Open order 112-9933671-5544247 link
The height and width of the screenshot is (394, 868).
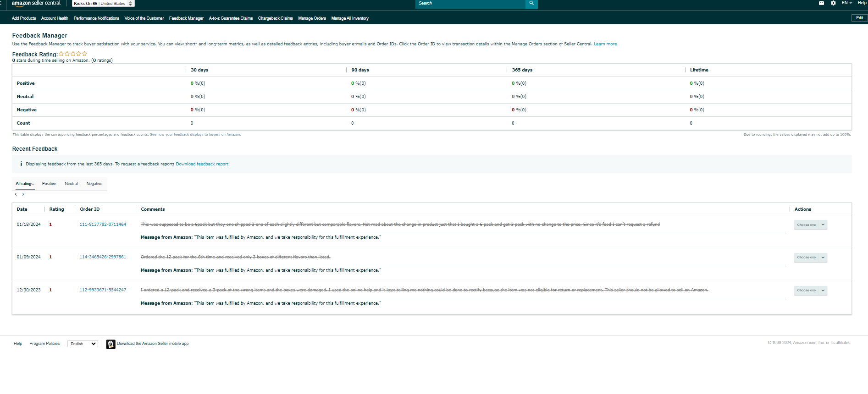pyautogui.click(x=103, y=290)
